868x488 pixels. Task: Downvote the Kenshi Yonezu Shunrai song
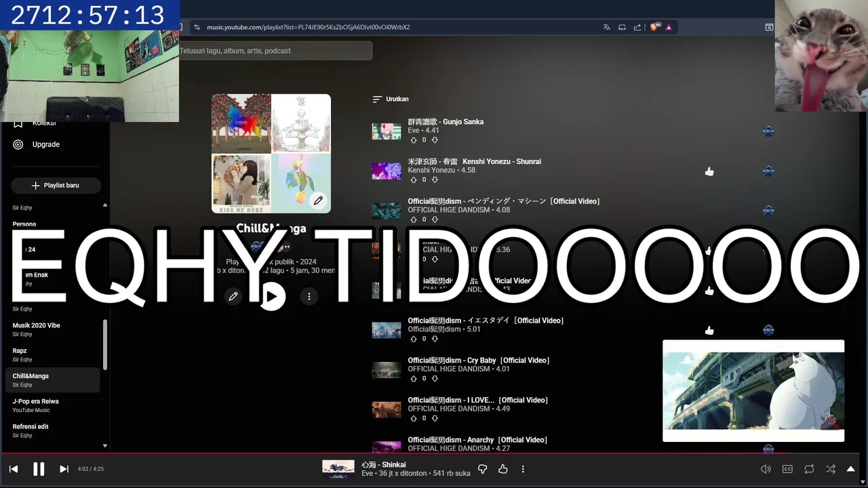pyautogui.click(x=435, y=180)
